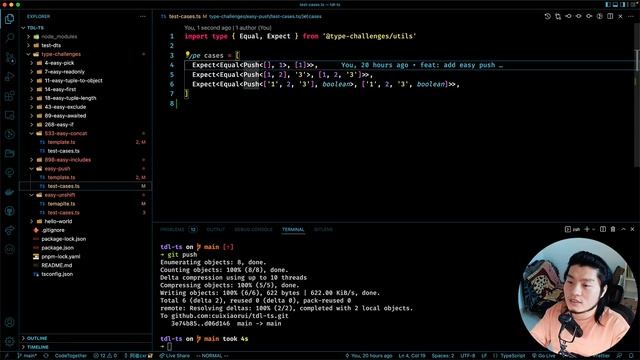Click into the terminal prompt area
This screenshot has width=640, height=360.
[169, 347]
